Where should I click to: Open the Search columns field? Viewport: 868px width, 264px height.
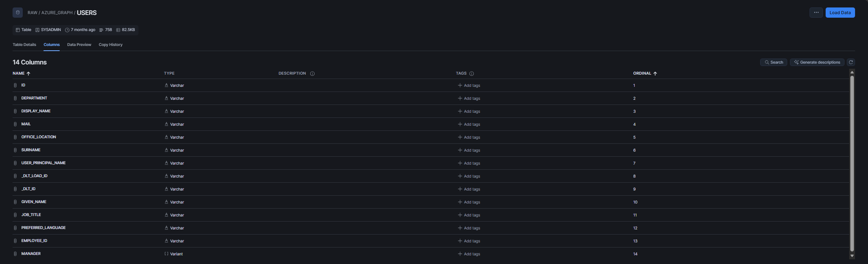click(773, 62)
